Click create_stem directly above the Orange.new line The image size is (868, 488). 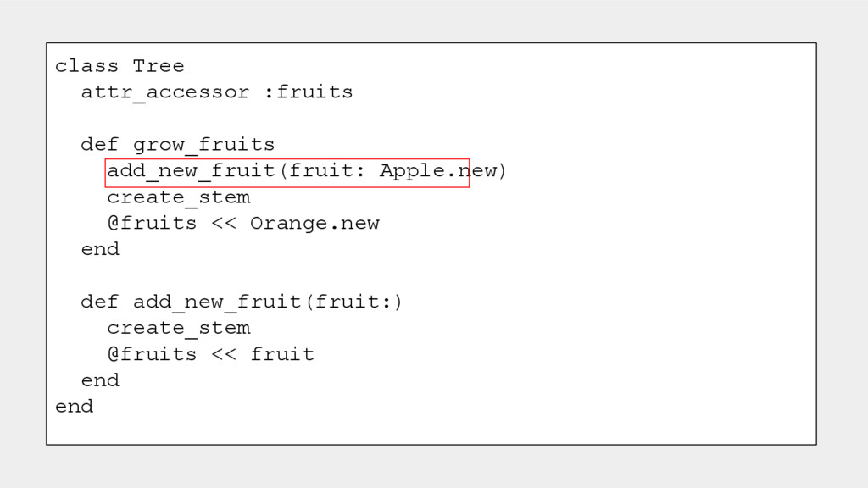178,197
